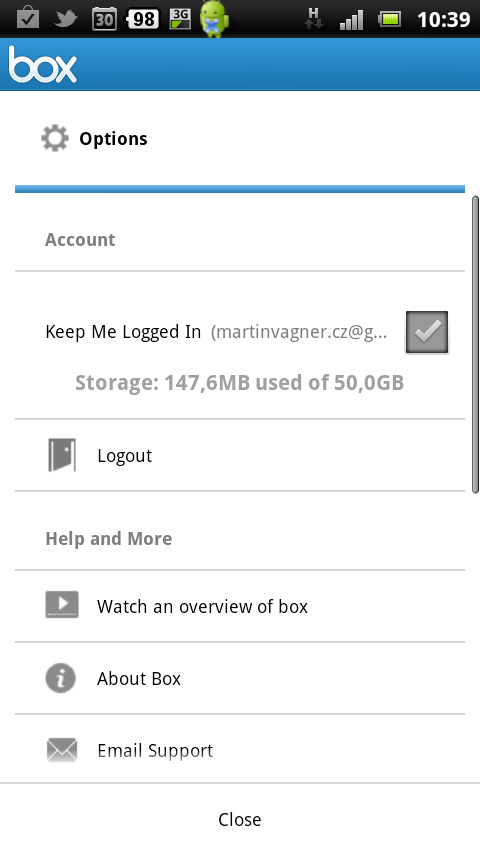
Task: Tap the Keep Me Logged In label
Action: point(123,332)
